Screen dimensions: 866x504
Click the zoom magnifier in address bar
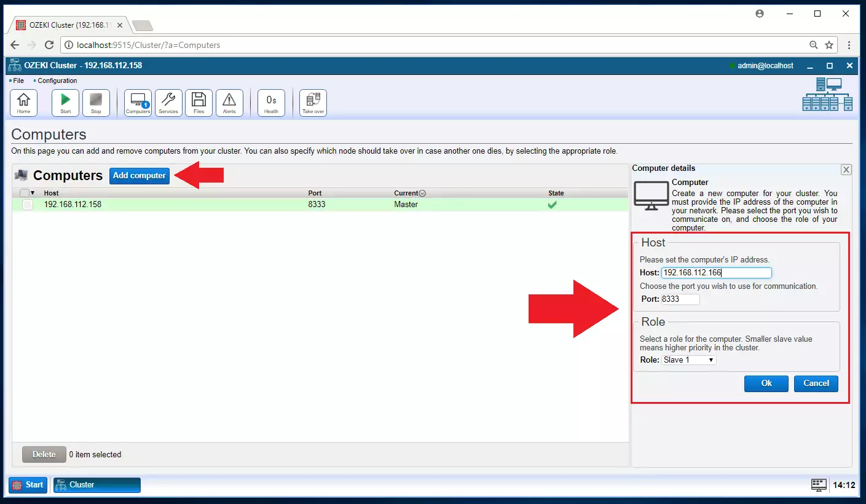coord(814,45)
